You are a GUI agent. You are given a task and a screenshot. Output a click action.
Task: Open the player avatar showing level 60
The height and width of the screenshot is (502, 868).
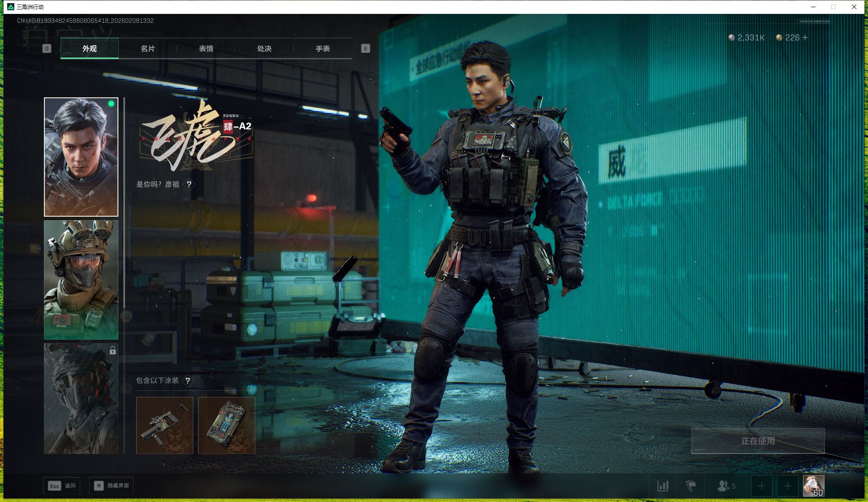(x=813, y=486)
